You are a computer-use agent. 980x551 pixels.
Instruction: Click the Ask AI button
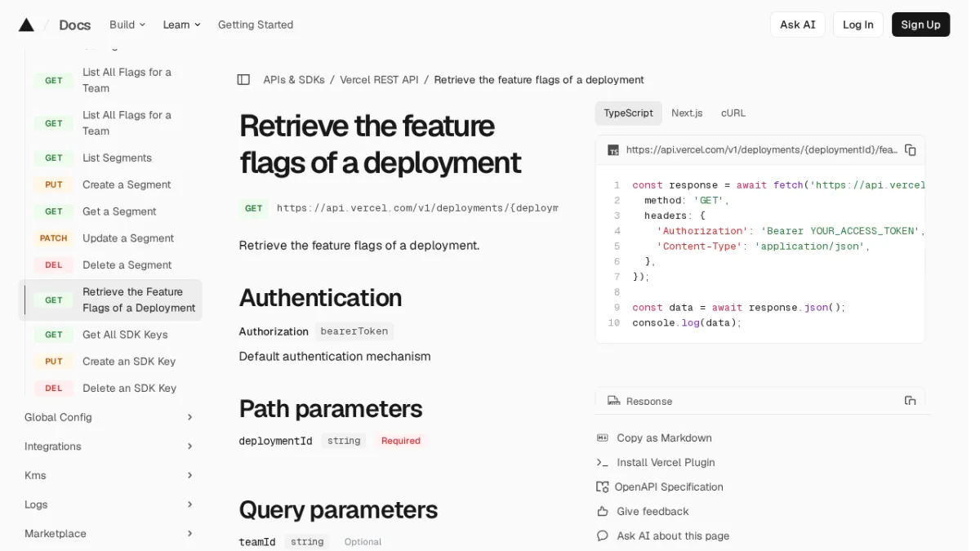[798, 24]
